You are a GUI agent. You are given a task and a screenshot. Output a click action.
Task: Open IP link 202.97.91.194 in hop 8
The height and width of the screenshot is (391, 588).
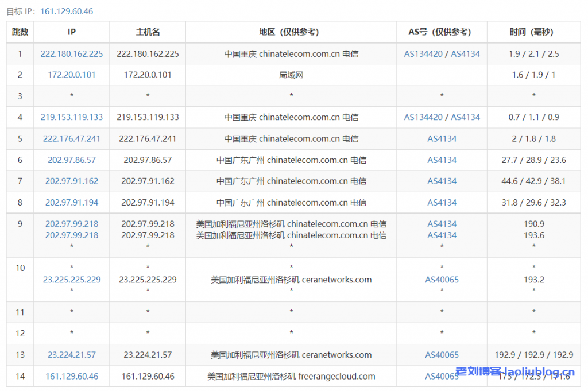click(72, 202)
